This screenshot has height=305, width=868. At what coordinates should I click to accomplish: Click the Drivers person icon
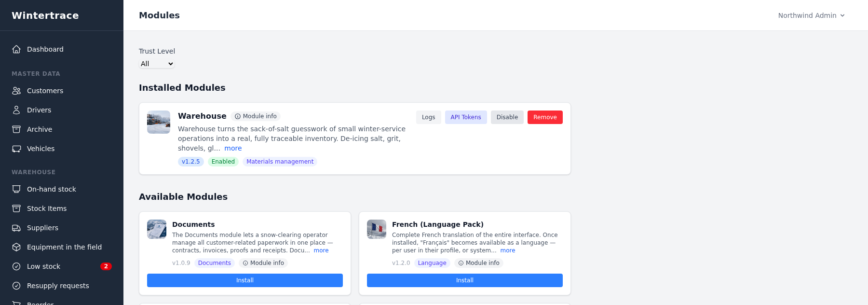point(16,110)
